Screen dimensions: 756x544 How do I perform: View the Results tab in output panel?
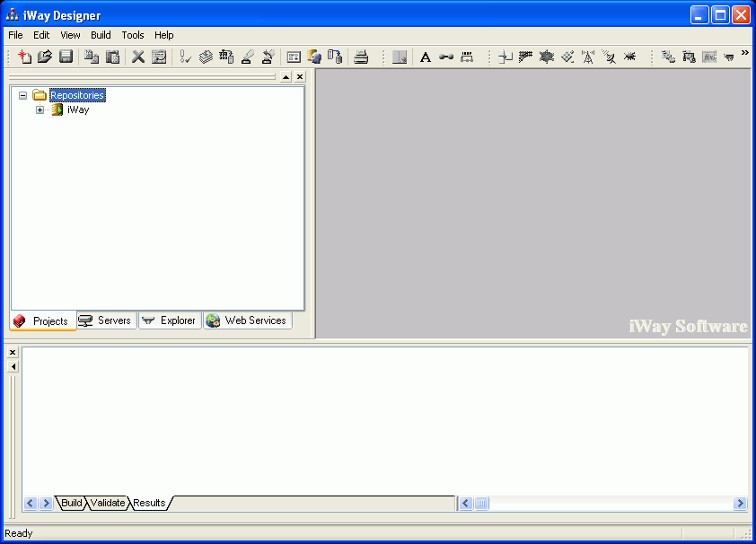point(149,503)
